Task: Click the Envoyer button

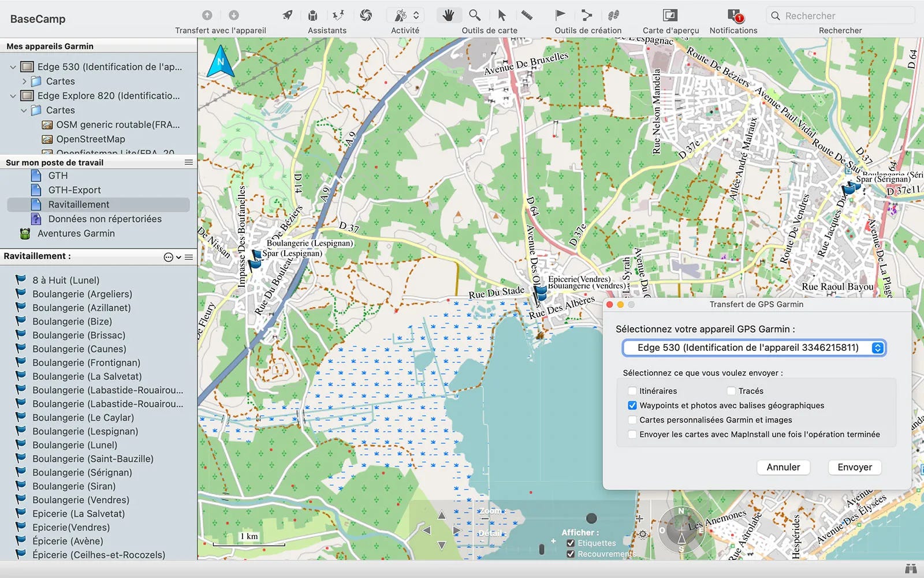Action: 855,467
